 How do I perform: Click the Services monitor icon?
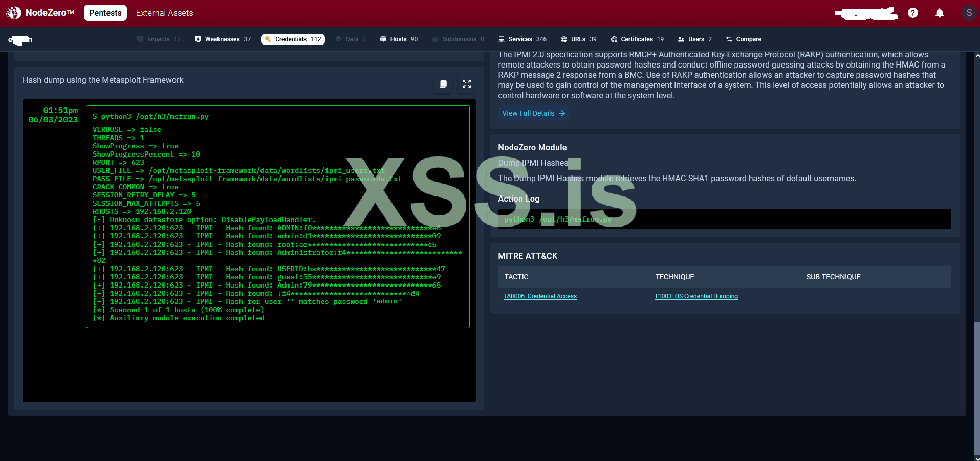[x=502, y=39]
